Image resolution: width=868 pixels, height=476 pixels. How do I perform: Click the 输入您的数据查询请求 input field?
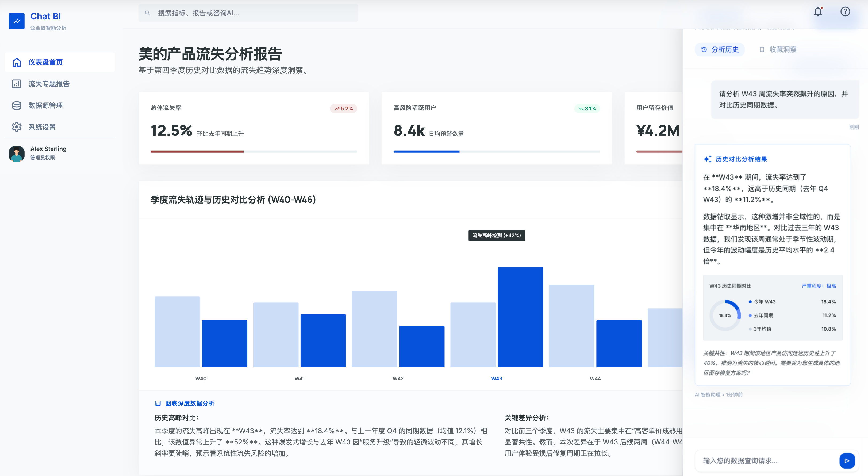pos(758,461)
